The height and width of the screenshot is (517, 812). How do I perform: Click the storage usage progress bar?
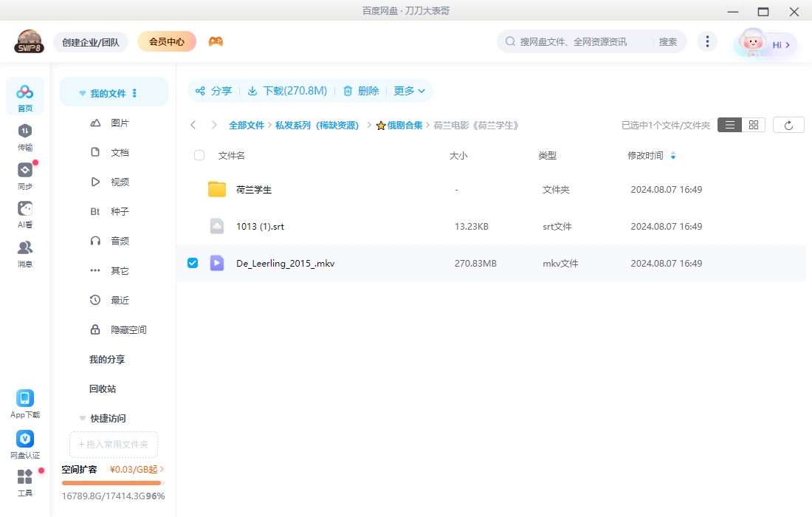click(x=112, y=482)
